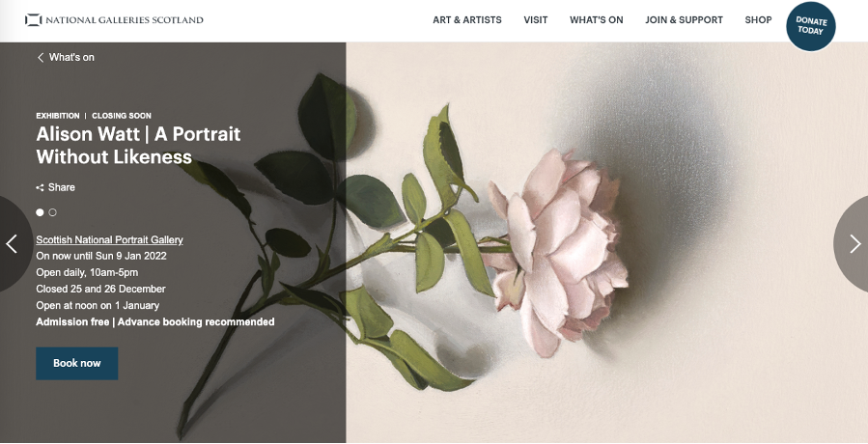Open the Shop menu item
This screenshot has width=868, height=444.
(758, 20)
